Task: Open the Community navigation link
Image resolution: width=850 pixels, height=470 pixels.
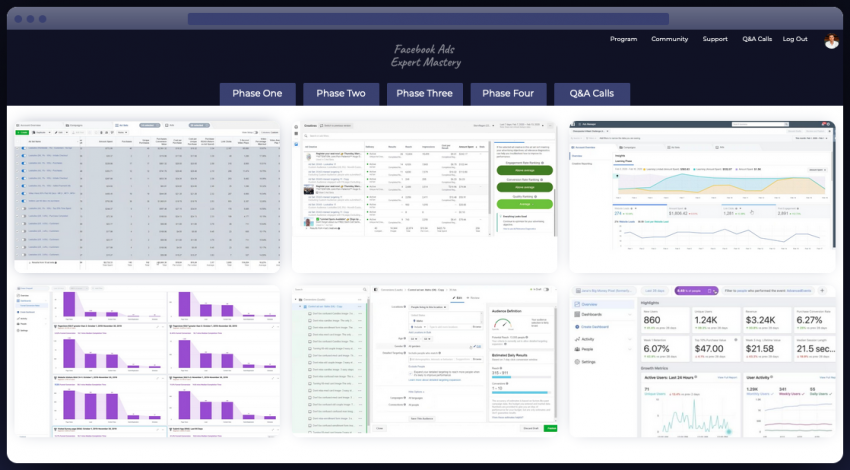Action: 669,39
